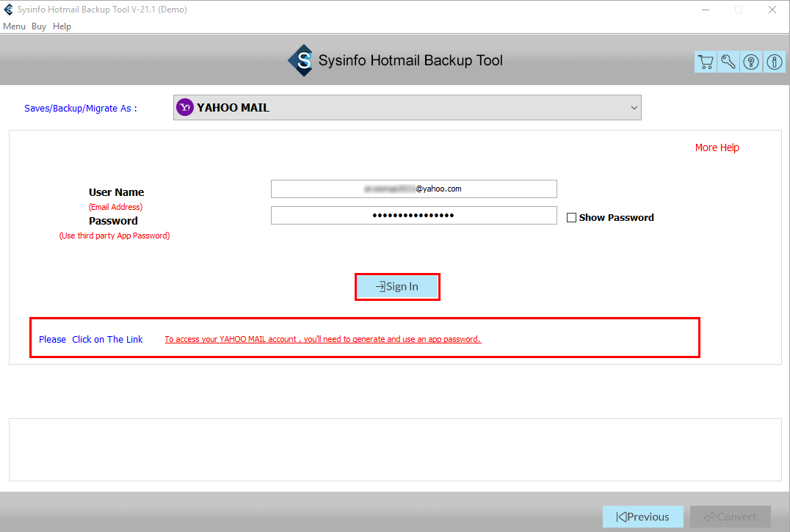Enable the Show Password checkbox
Image resolution: width=790 pixels, height=532 pixels.
(x=571, y=217)
